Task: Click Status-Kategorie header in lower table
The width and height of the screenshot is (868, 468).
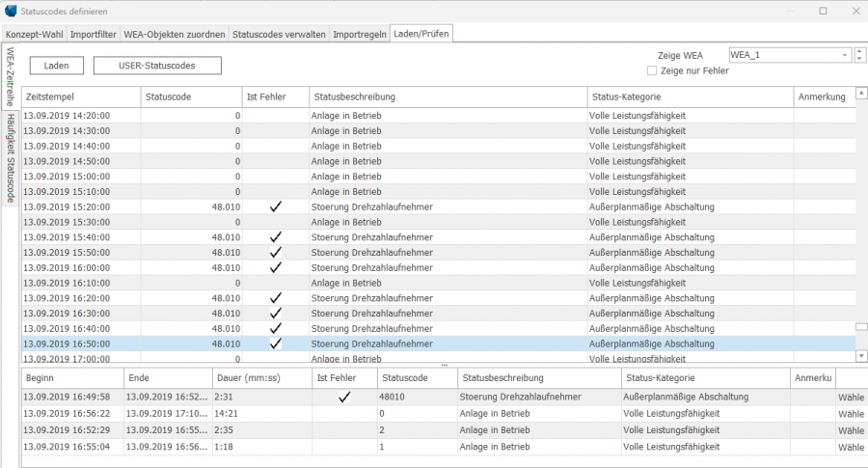Action: 705,378
